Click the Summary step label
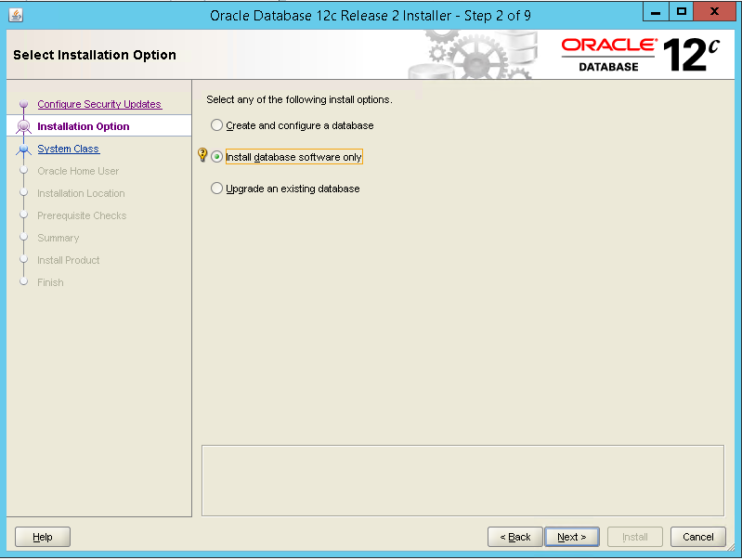The width and height of the screenshot is (742, 560). tap(59, 238)
